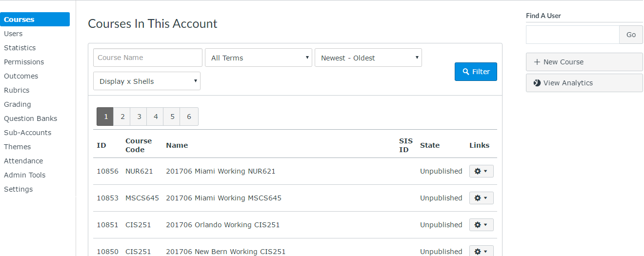Open the 201706 Miami Working NUR621 course
Viewport: 644px width, 256px height.
click(221, 171)
